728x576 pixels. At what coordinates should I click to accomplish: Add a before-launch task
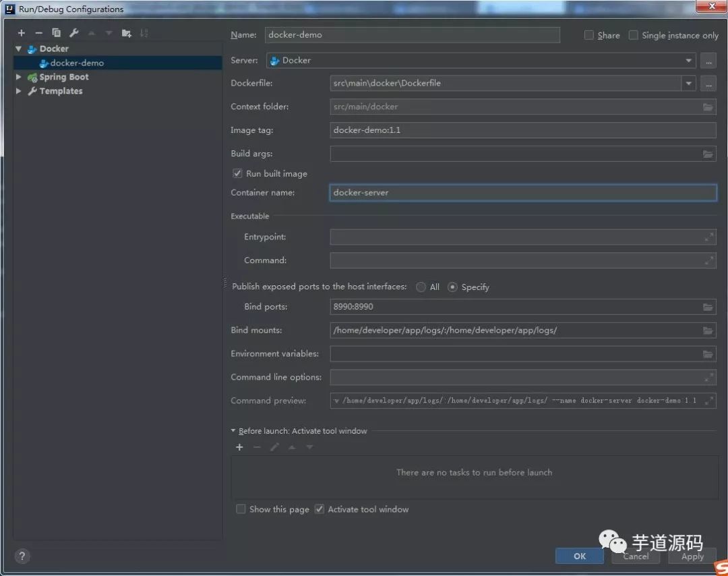pos(239,447)
